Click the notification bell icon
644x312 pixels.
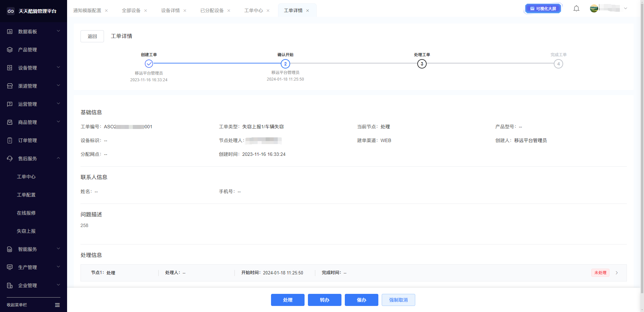click(x=576, y=9)
